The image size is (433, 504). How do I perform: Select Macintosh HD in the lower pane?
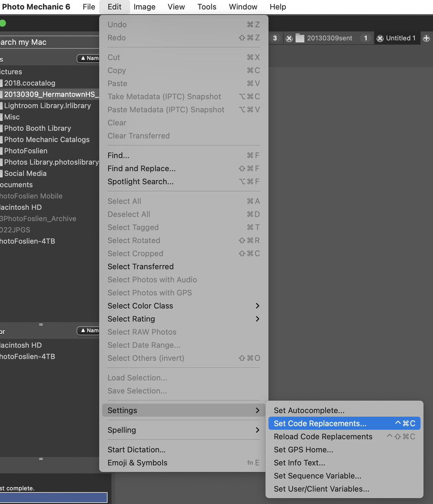49,345
